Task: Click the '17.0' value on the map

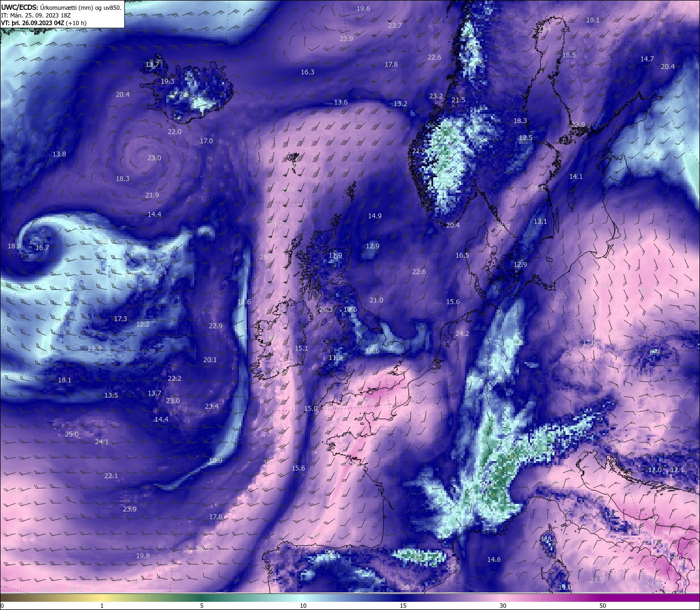Action: [206, 141]
